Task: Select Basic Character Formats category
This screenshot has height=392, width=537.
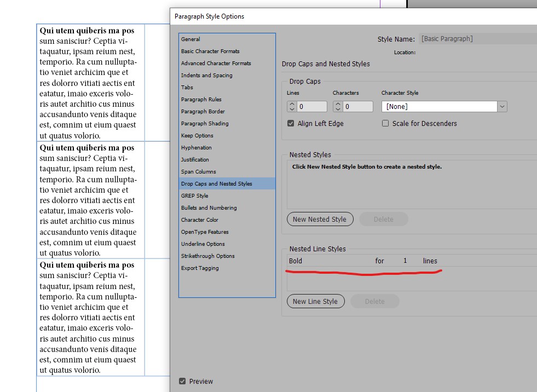Action: [x=227, y=51]
